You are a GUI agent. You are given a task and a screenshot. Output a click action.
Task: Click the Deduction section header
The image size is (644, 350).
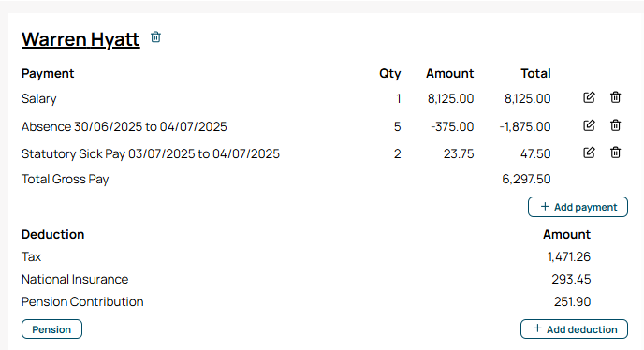tap(53, 234)
